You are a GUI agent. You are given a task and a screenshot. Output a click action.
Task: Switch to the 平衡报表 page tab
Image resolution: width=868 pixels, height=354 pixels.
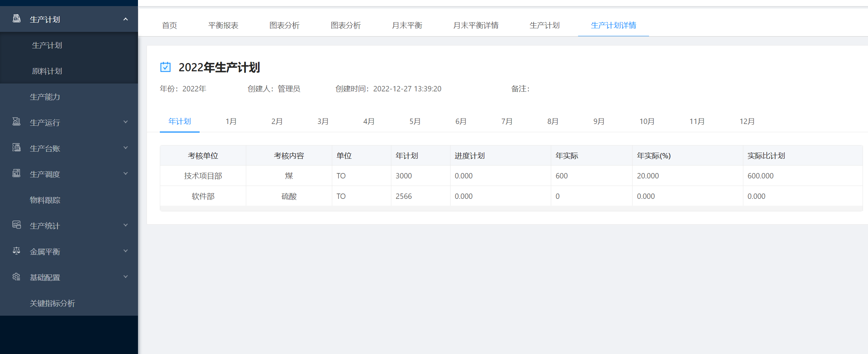[x=223, y=25]
